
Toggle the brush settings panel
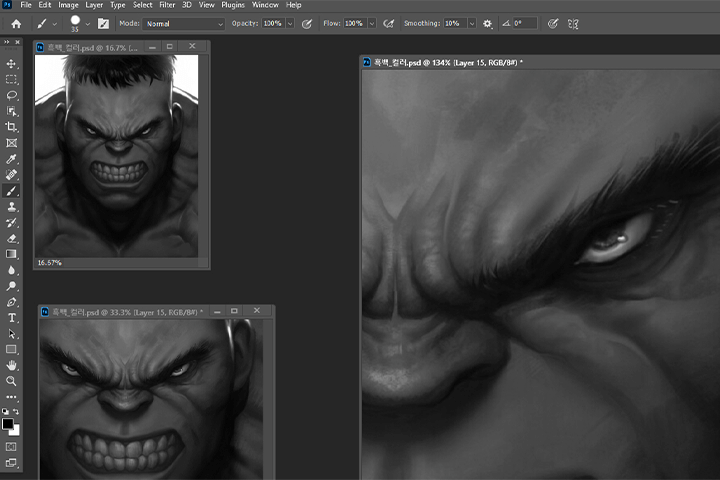point(103,24)
